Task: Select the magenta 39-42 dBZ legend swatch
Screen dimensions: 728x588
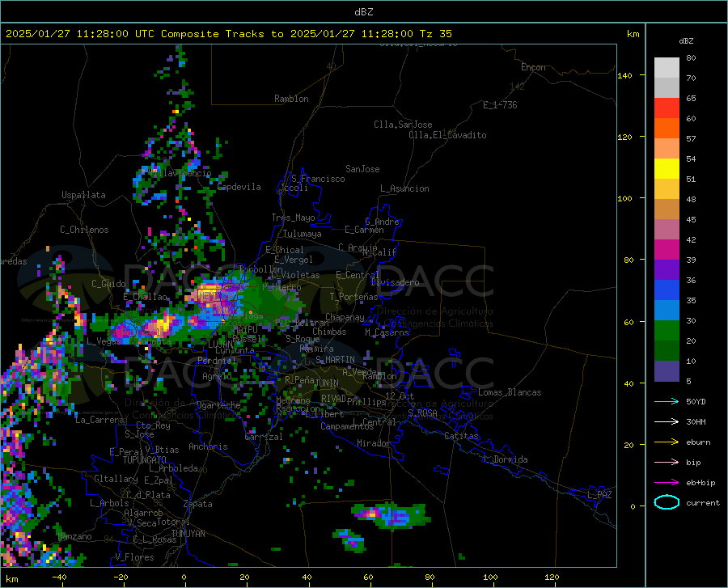Action: (667, 250)
